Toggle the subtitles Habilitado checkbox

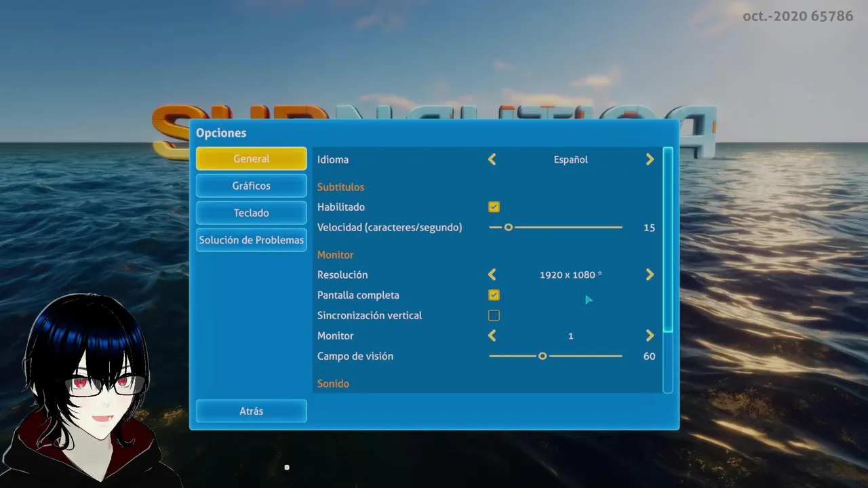494,207
